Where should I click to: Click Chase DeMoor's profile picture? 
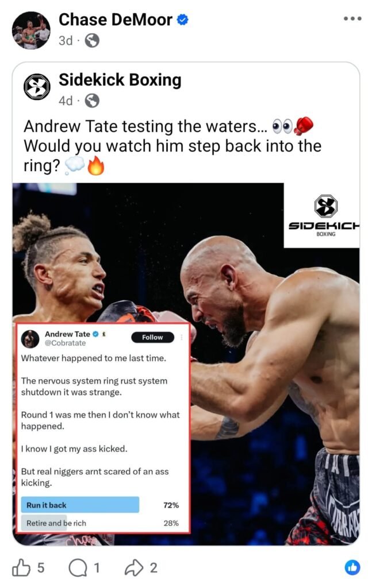tap(31, 30)
